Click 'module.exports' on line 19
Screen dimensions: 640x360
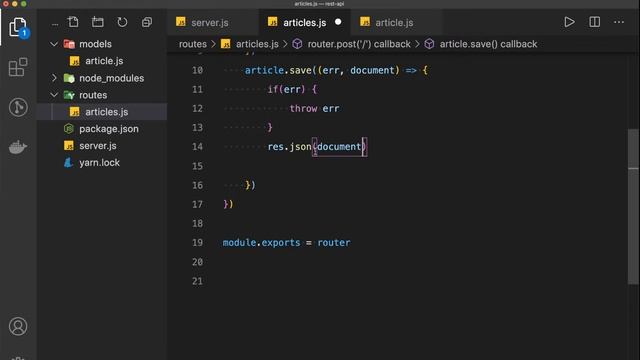[261, 242]
